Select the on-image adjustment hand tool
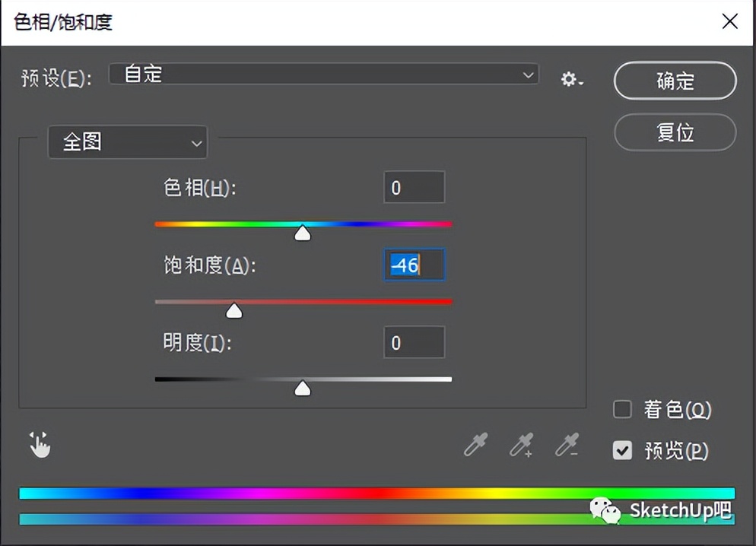The width and height of the screenshot is (756, 546). 39,446
